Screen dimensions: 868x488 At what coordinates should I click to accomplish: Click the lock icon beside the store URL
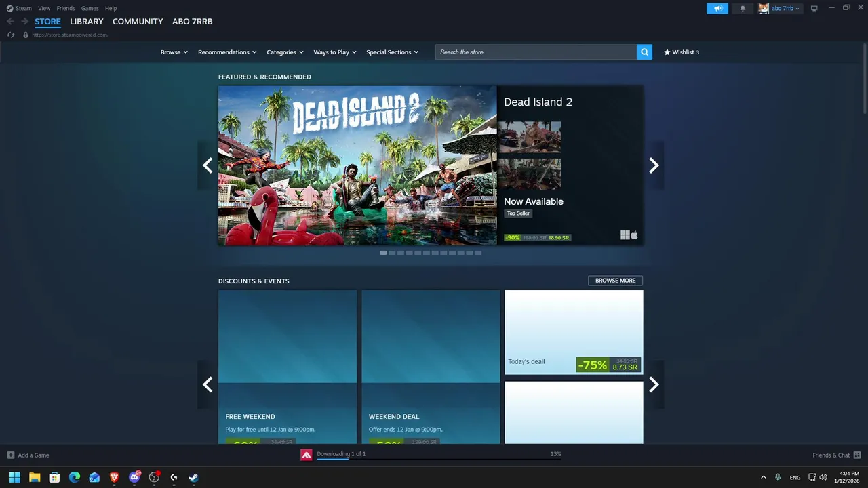(x=26, y=35)
